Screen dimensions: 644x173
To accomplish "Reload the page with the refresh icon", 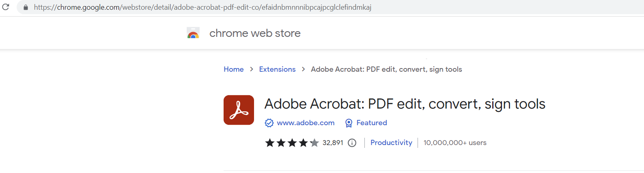I will [6, 7].
